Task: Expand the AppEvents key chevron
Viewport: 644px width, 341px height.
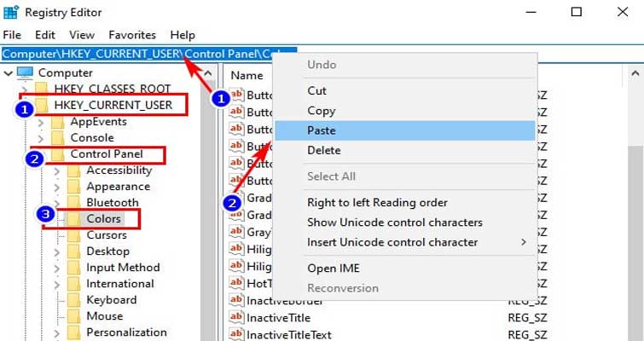Action: coord(41,122)
